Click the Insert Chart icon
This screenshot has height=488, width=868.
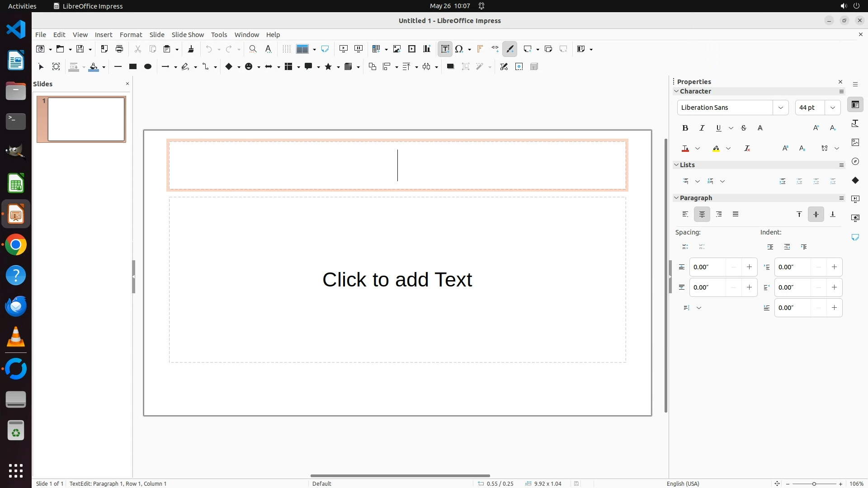[427, 49]
